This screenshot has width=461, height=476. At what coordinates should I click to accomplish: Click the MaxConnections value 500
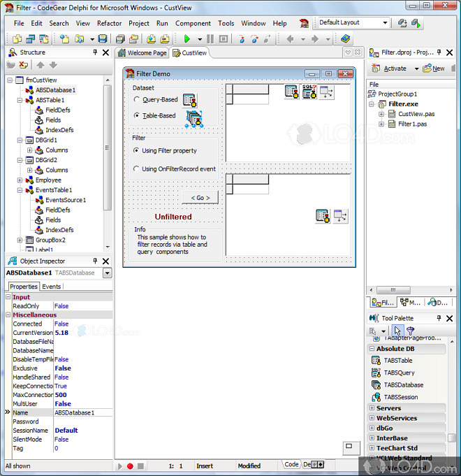(x=61, y=395)
